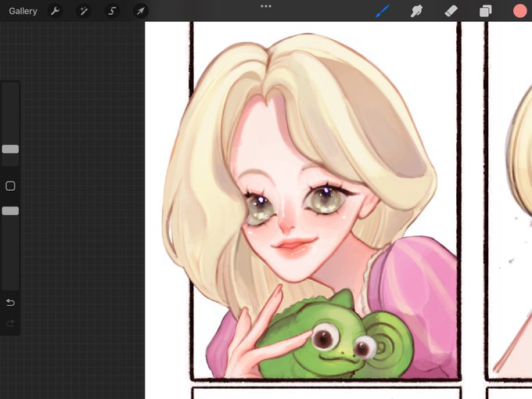Activate the Selection tool

coord(112,11)
